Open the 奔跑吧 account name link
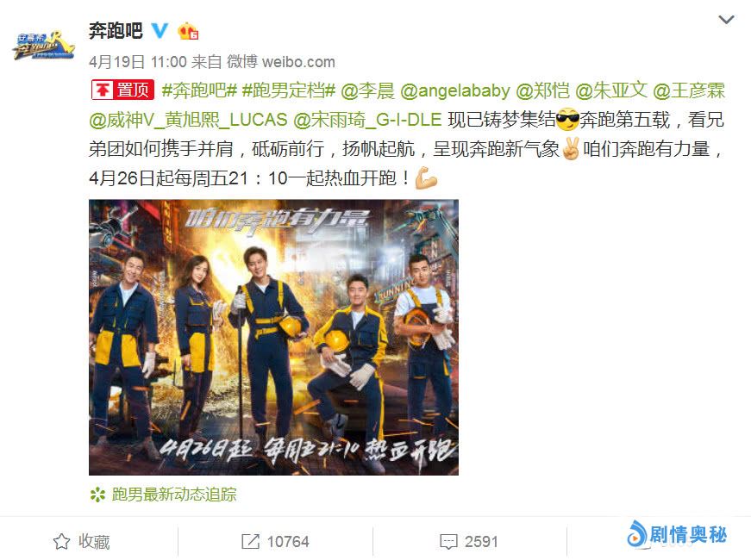Image resolution: width=751 pixels, height=560 pixels. (x=116, y=31)
